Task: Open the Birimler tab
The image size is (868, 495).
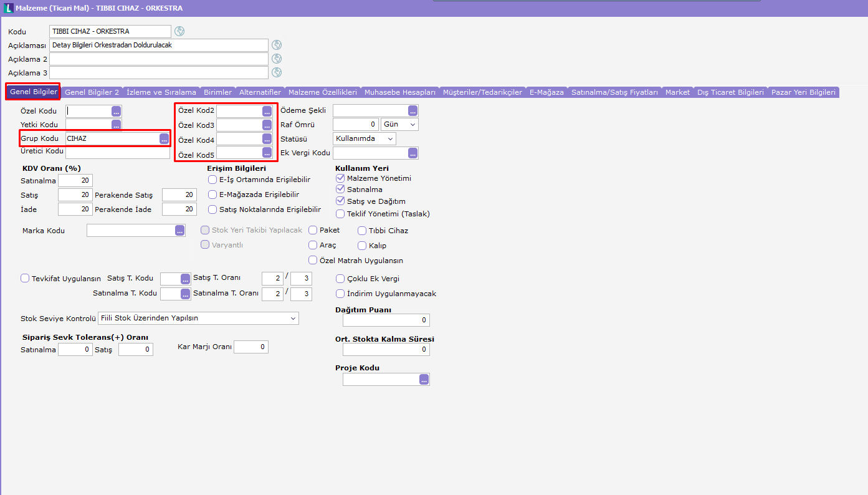Action: click(x=218, y=92)
